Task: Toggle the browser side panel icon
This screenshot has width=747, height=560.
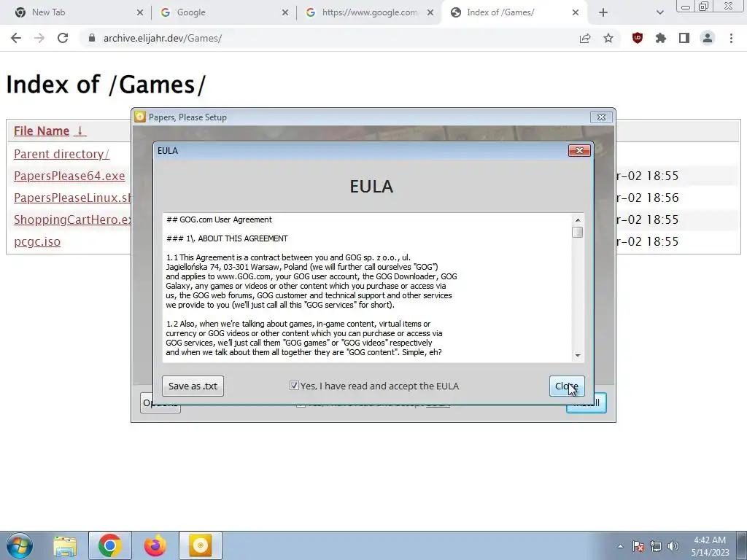Action: click(684, 38)
